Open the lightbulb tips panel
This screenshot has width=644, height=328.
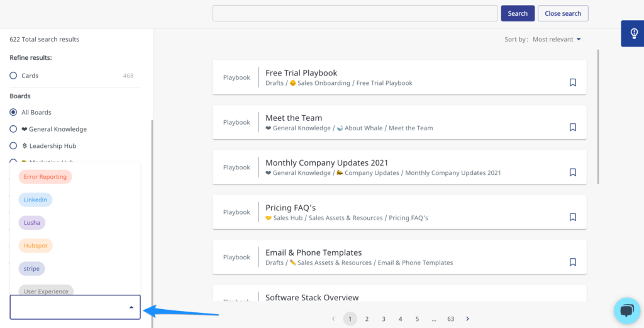[633, 33]
